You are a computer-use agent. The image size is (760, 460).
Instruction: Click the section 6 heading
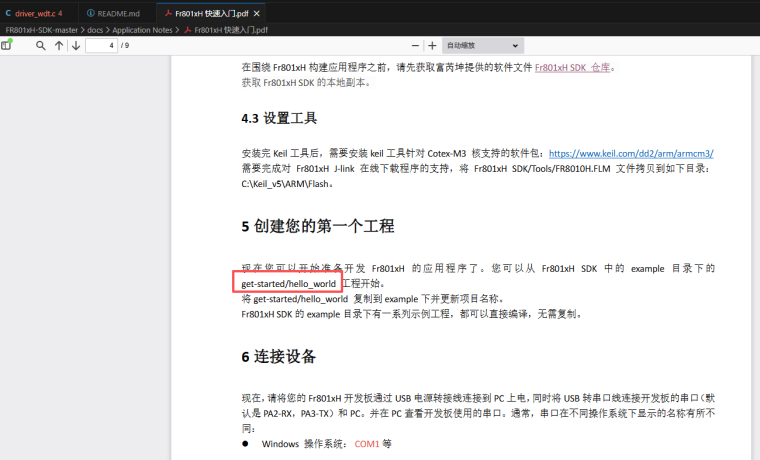(279, 357)
